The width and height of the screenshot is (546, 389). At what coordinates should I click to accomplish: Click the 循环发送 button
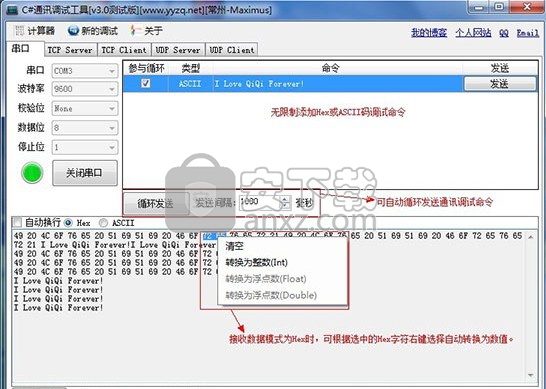pyautogui.click(x=156, y=204)
